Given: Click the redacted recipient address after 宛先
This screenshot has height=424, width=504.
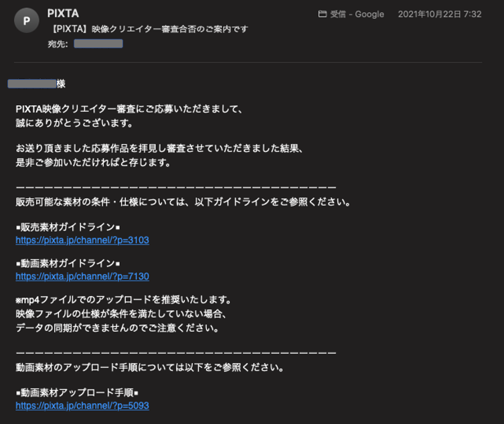Looking at the screenshot, I should (98, 44).
